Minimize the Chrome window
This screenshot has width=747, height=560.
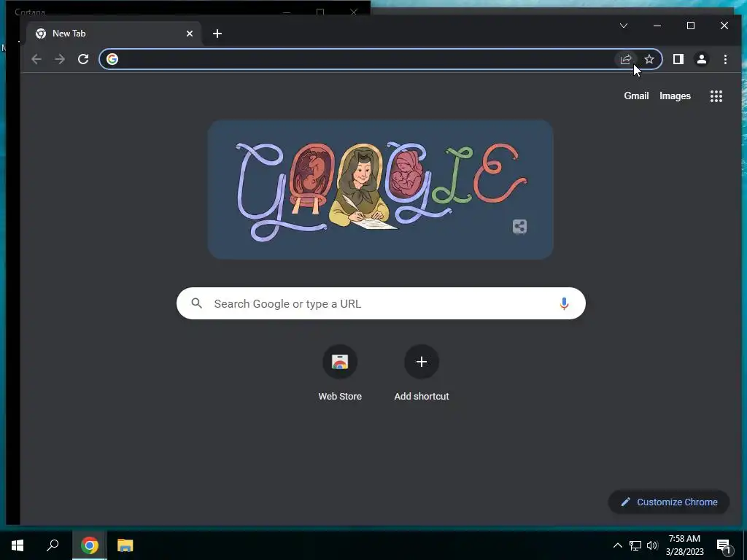657,26
